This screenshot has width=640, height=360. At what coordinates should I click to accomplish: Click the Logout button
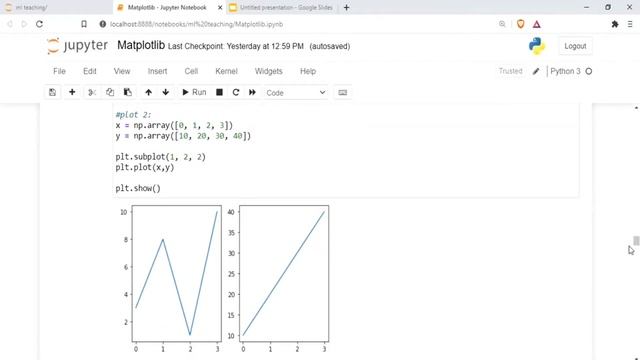coord(575,46)
